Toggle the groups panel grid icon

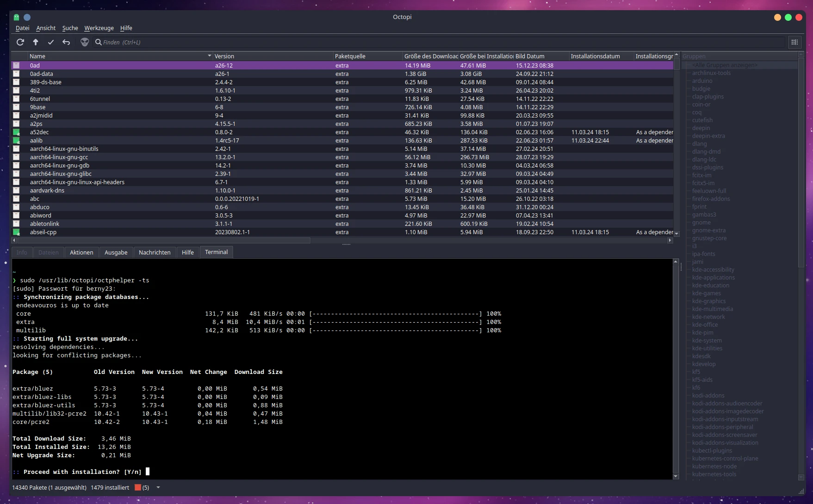pyautogui.click(x=794, y=42)
